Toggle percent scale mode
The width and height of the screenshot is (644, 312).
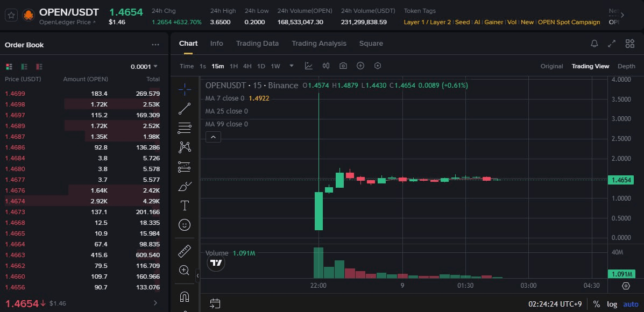tap(596, 304)
